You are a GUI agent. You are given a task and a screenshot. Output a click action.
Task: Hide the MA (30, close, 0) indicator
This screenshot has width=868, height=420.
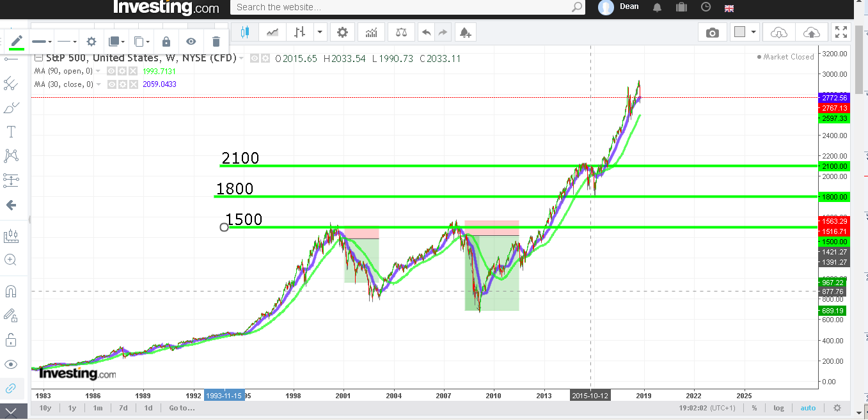point(111,84)
